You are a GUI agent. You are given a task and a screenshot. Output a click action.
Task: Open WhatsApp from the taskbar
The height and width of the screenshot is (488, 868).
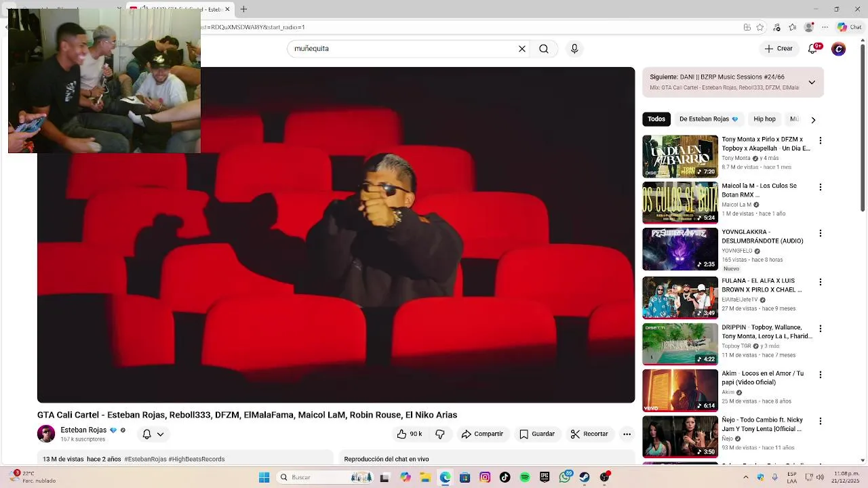click(x=565, y=477)
